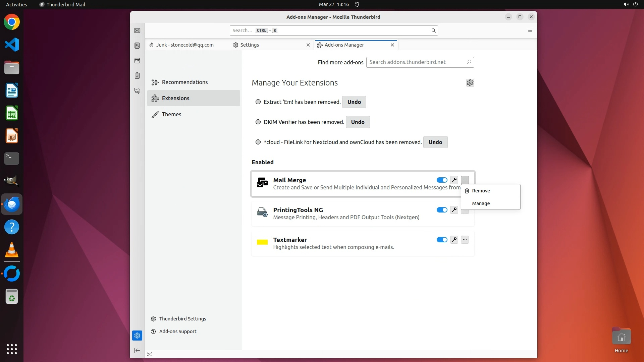Collapse the spaces toolbar arrow
The image size is (644, 362).
[137, 350]
